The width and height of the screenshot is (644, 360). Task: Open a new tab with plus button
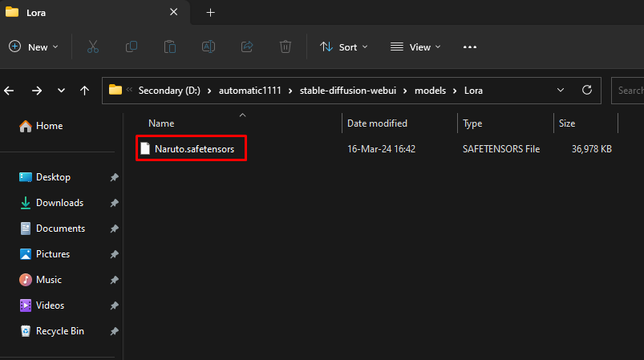click(211, 13)
